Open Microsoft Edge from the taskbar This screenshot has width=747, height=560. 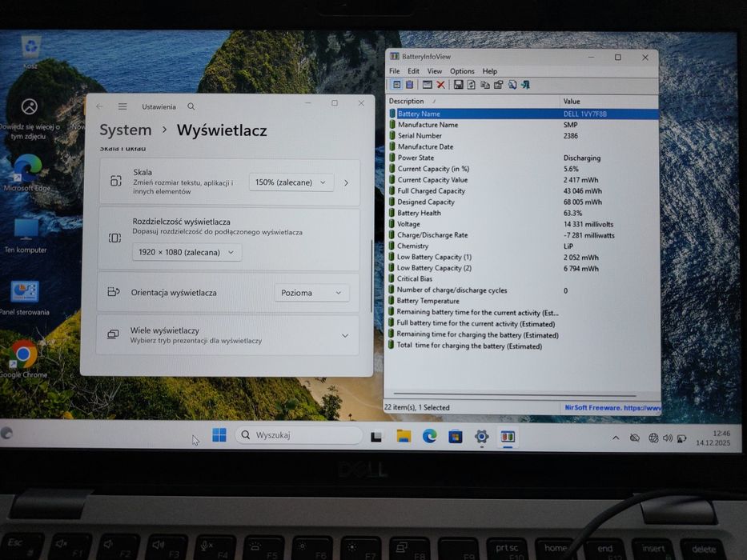pos(430,436)
